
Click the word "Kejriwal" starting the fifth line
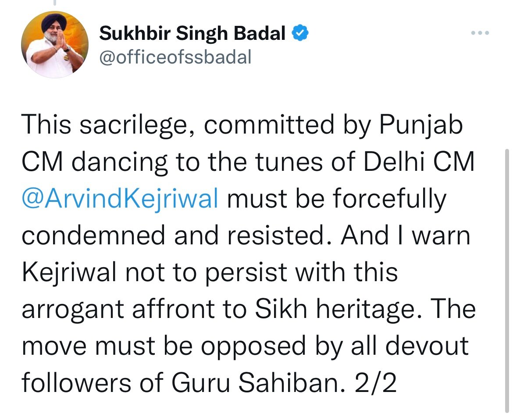click(x=69, y=272)
